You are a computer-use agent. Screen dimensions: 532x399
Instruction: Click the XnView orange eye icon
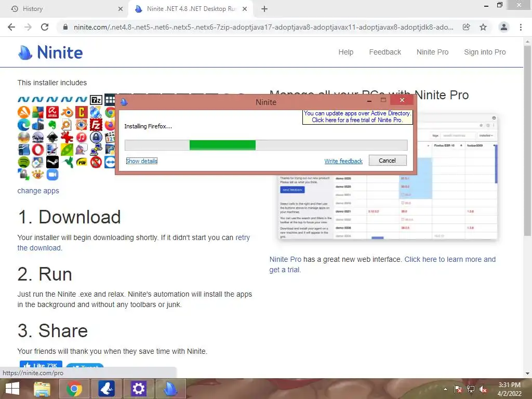(38, 175)
